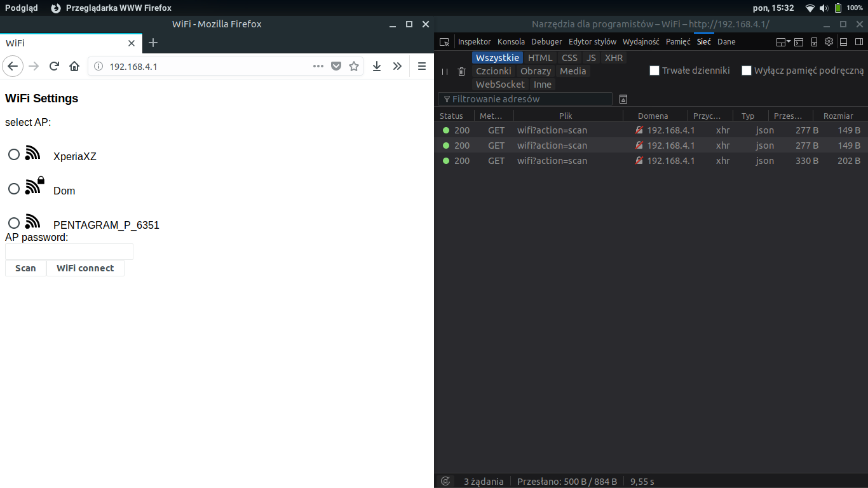Close the WiFi browser tab
This screenshot has width=868, height=488.
coord(132,43)
